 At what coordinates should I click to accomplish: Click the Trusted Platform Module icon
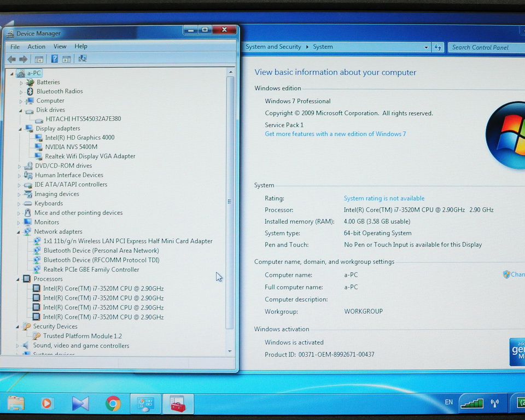point(37,336)
